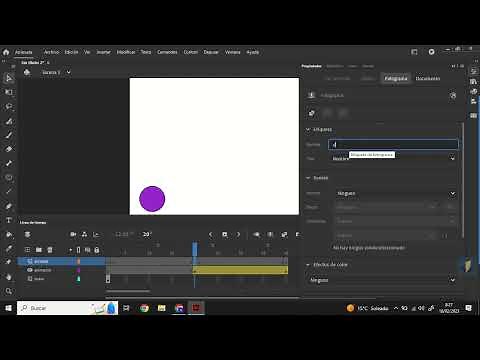Viewport: 480px width, 360px height.
Task: Click the Buscar search box in taskbar
Action: tap(68, 308)
